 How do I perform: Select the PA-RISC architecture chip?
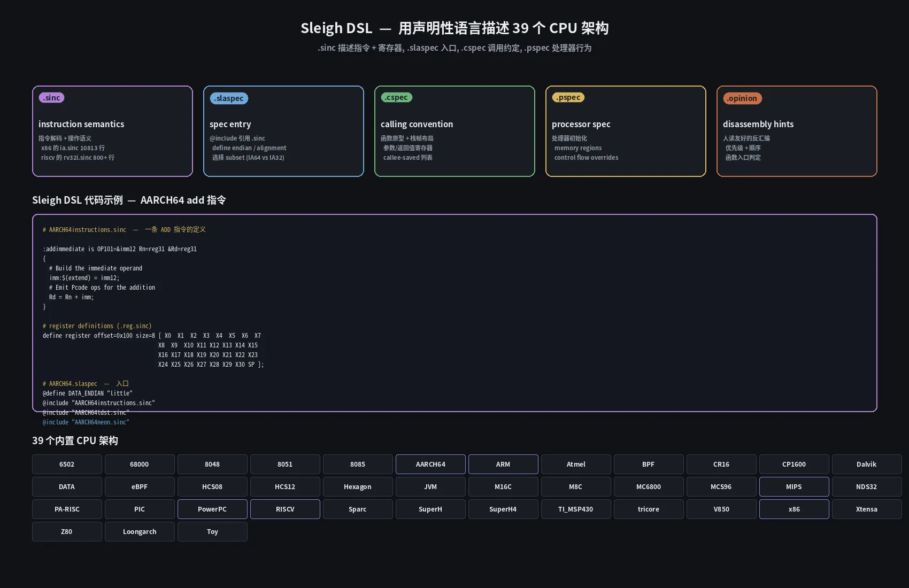click(x=67, y=509)
